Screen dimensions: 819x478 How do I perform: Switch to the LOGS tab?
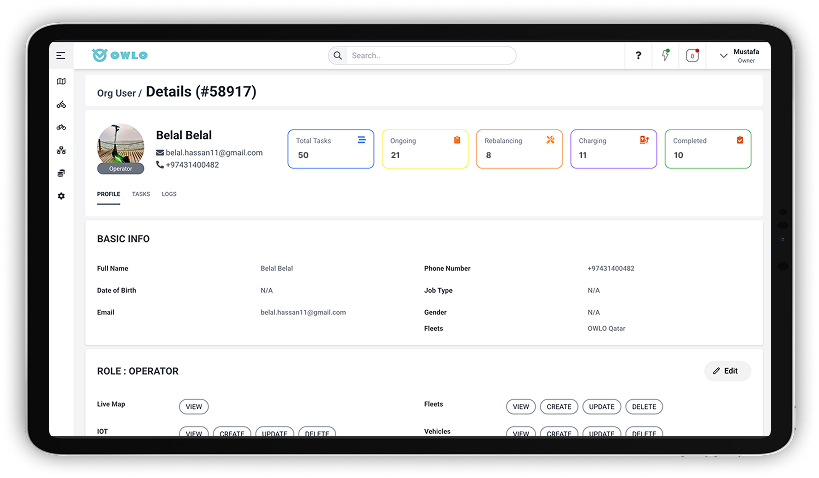[x=169, y=194]
